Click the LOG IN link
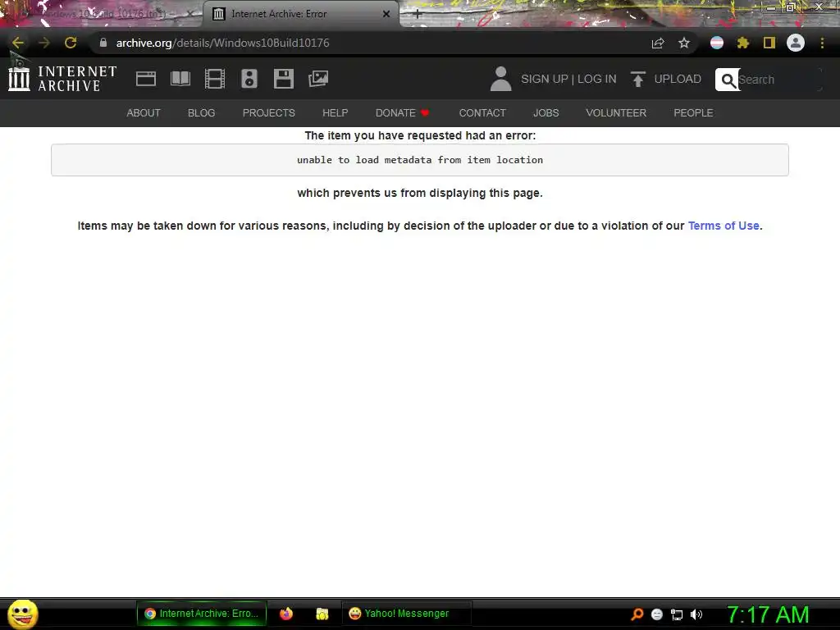Image resolution: width=840 pixels, height=630 pixels. 597,79
